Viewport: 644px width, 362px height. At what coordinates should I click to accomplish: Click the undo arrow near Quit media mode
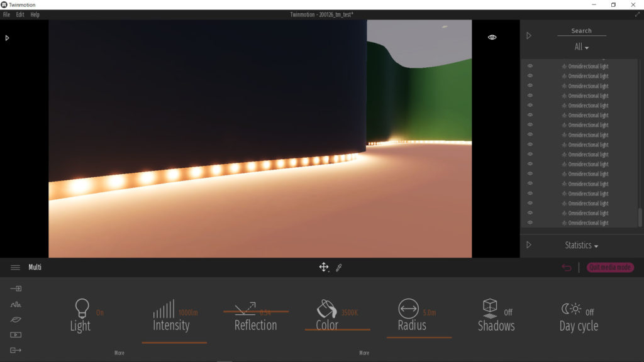click(x=565, y=267)
